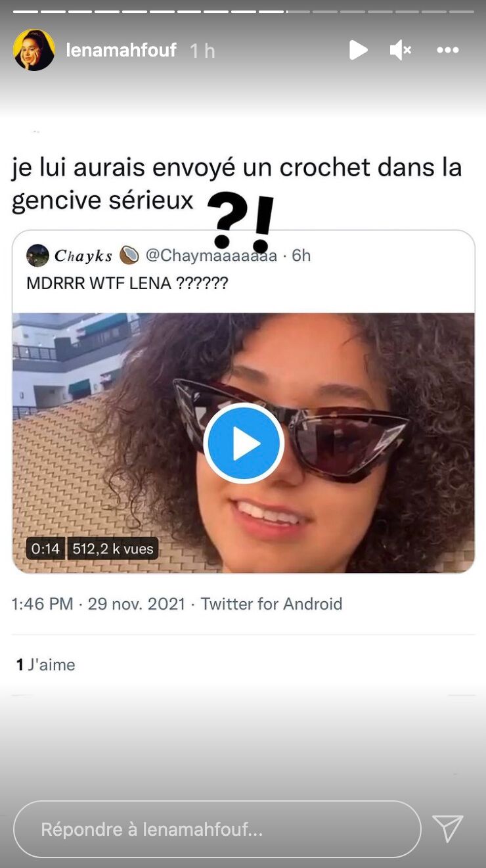Unmute the story sound
This screenshot has width=486, height=868.
point(400,50)
